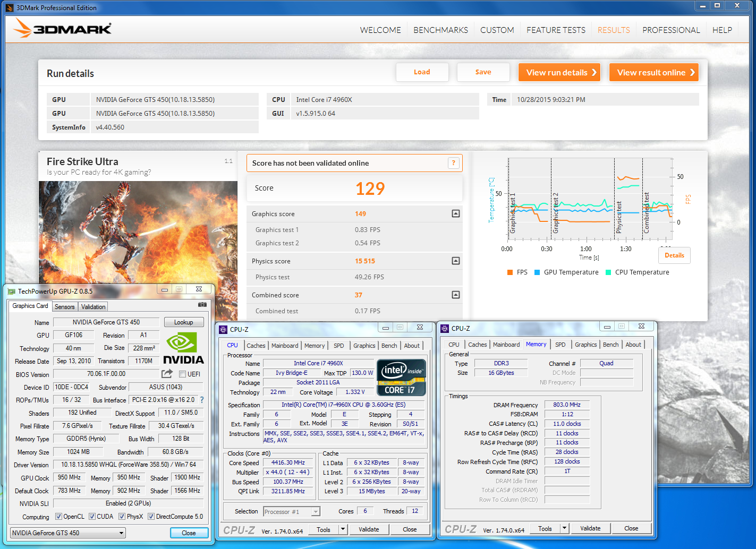Open the Tools dropdown arrow in left CPU-Z

[x=343, y=529]
